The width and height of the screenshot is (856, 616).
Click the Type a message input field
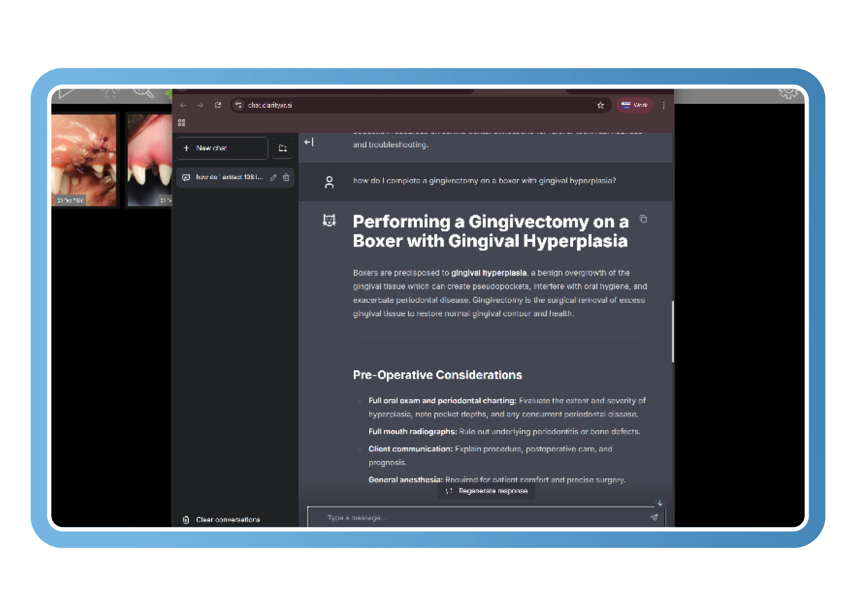[x=485, y=518]
